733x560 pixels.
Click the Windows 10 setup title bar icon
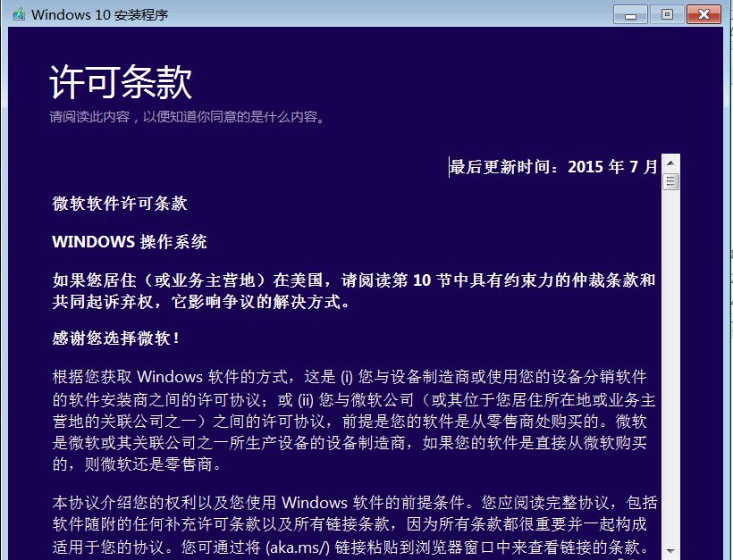pyautogui.click(x=18, y=14)
